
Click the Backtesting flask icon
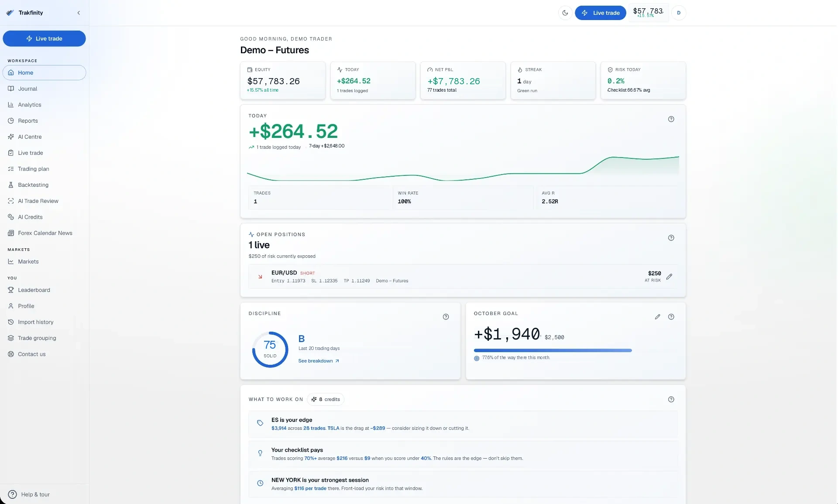click(11, 185)
